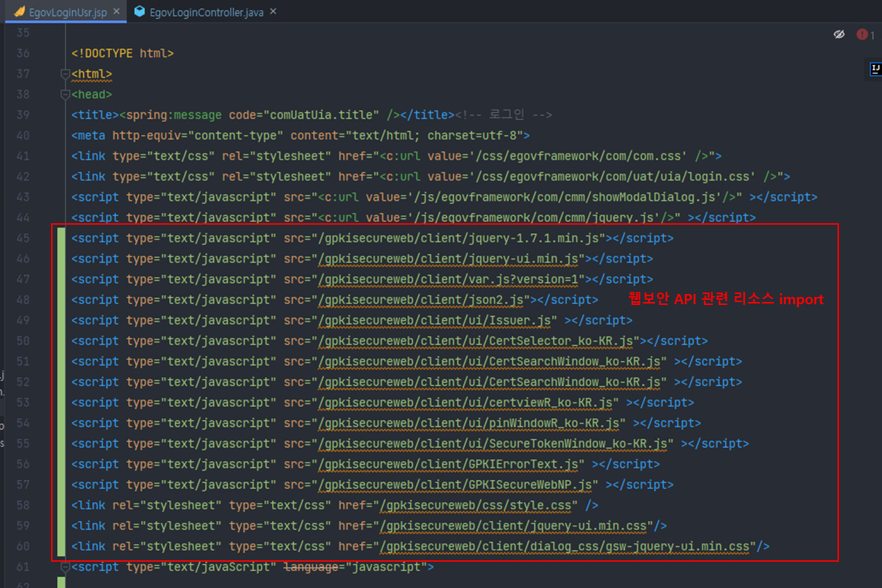Click the JSP file icon on first tab
This screenshot has height=588, width=882.
[20, 12]
